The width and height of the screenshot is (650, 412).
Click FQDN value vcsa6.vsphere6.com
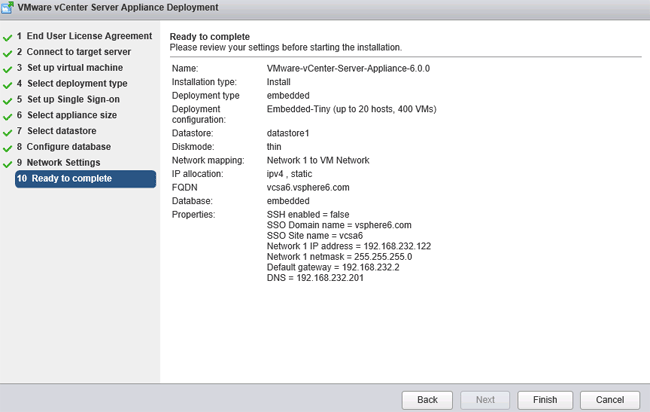coord(308,187)
